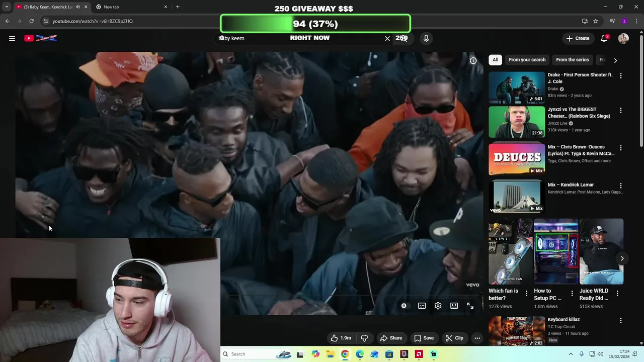Image resolution: width=644 pixels, height=362 pixels.
Task: Open the Chrome tab search dropdown
Action: [x=7, y=7]
